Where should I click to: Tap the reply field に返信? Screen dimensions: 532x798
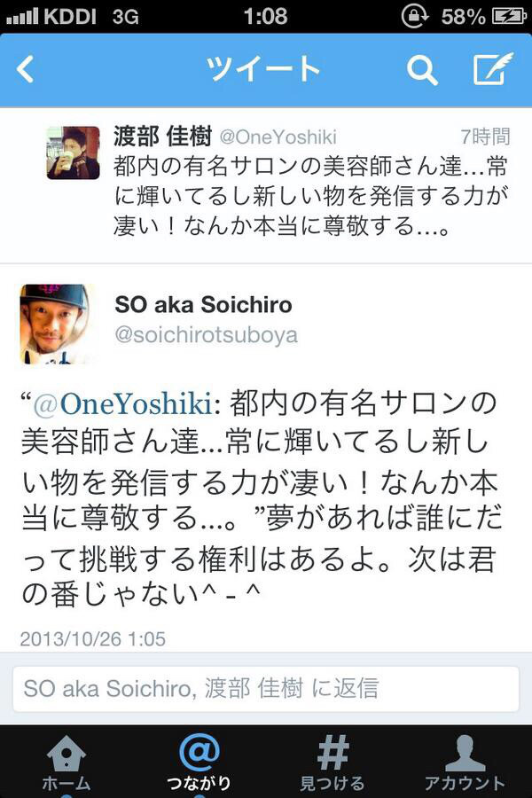point(266,689)
